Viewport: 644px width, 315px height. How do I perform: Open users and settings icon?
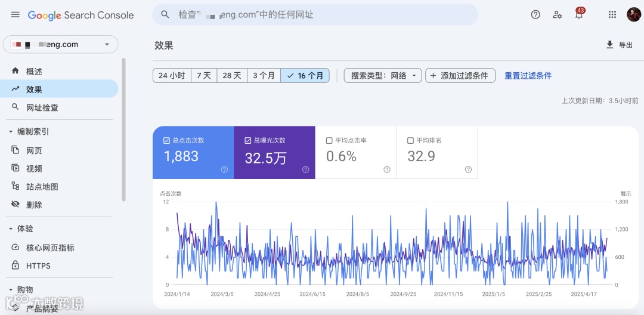point(558,15)
